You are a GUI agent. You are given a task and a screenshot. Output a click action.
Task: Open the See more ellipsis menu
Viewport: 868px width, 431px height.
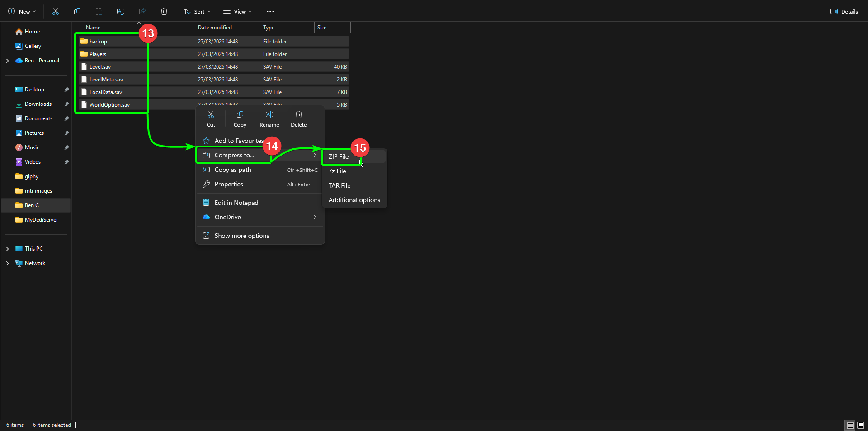tap(270, 11)
